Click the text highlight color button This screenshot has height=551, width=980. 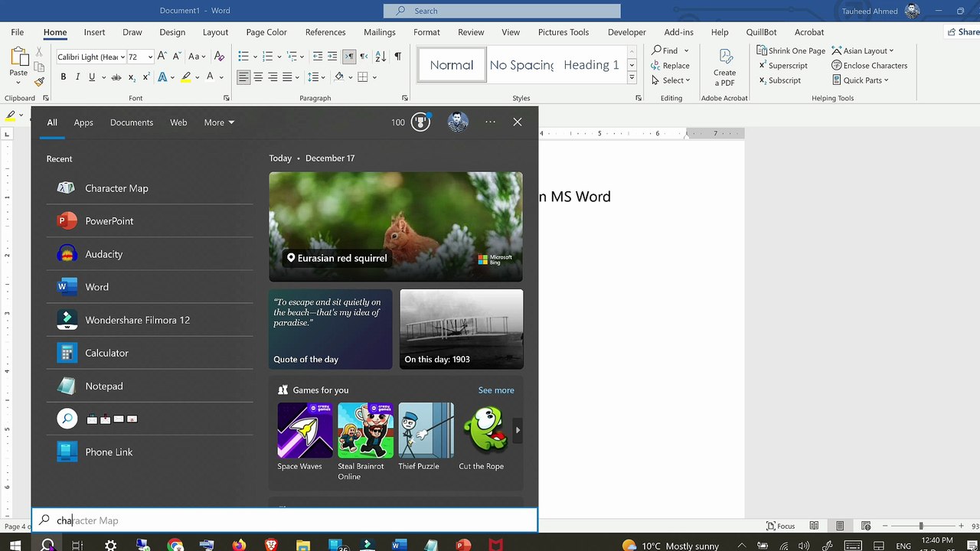(185, 77)
